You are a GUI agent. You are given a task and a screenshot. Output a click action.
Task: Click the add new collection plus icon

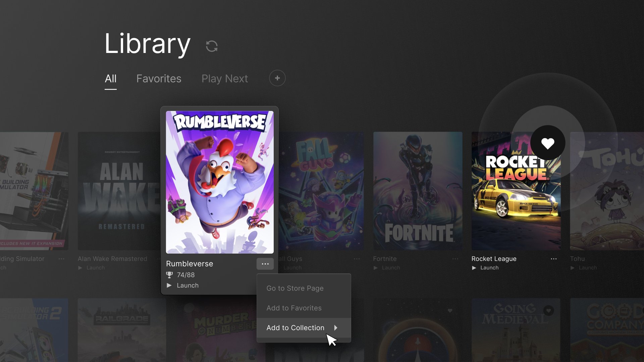277,78
